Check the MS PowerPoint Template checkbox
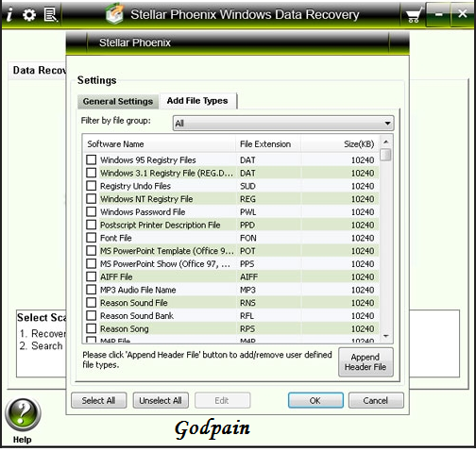476x452 pixels. 92,250
